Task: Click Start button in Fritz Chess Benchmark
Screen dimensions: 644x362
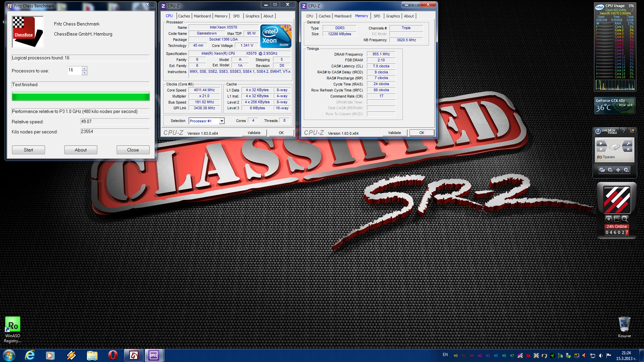Action: click(29, 150)
